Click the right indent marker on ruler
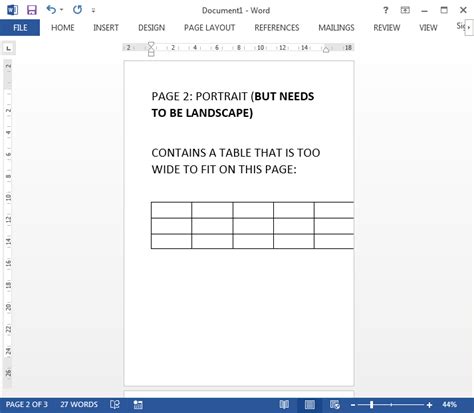474x413 pixels. click(326, 50)
